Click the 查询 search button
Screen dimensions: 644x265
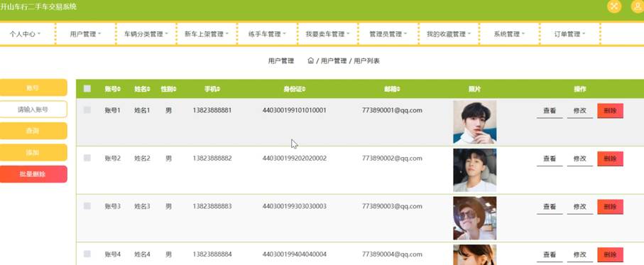[x=33, y=131]
